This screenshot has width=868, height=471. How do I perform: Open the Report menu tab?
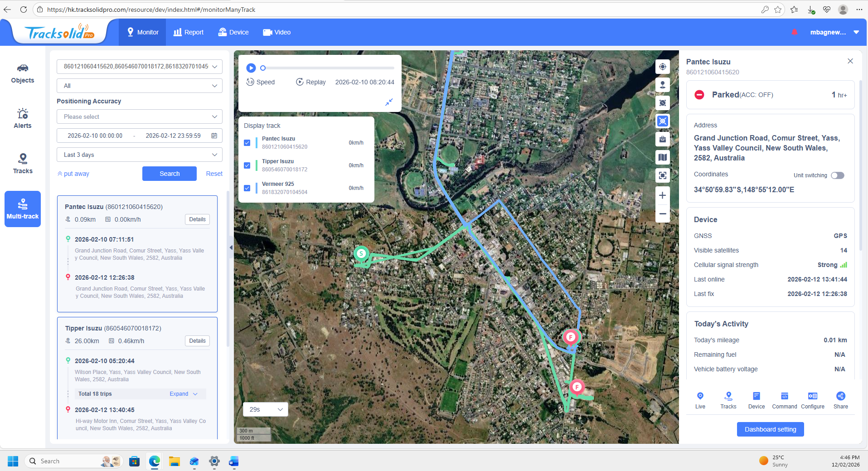[x=188, y=32]
